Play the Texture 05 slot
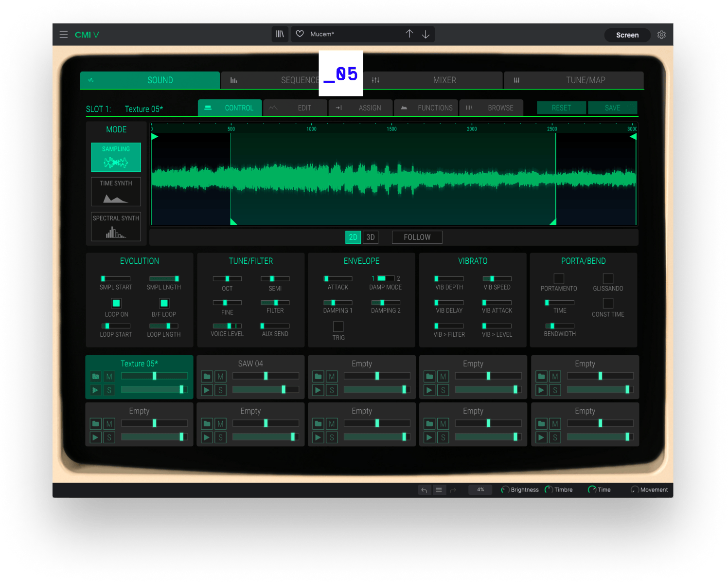This screenshot has width=728, height=582. point(96,390)
